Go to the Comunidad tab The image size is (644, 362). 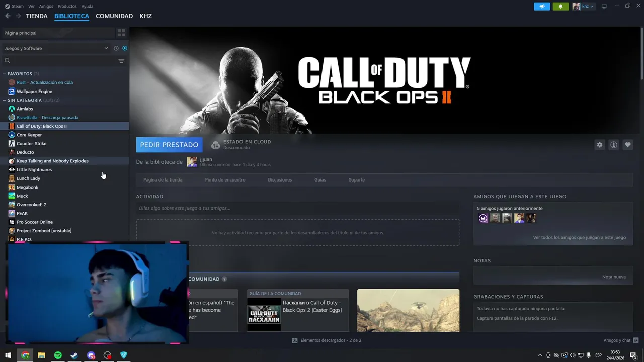click(x=114, y=16)
